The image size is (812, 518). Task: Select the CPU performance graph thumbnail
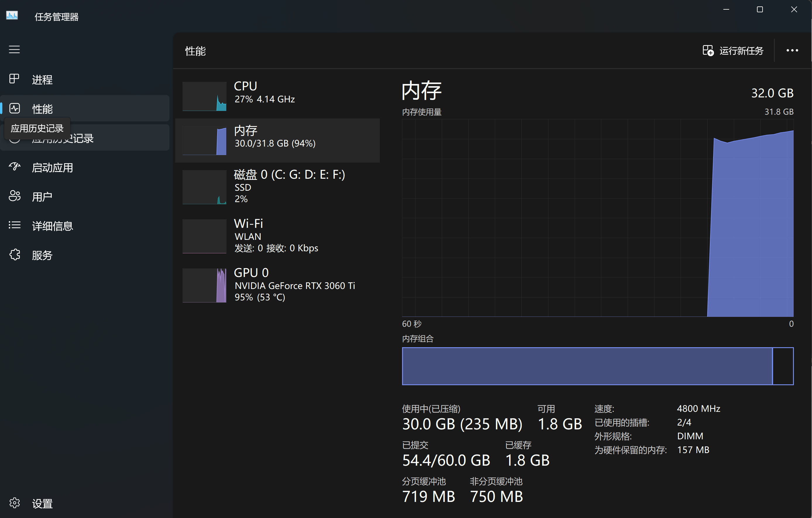204,96
